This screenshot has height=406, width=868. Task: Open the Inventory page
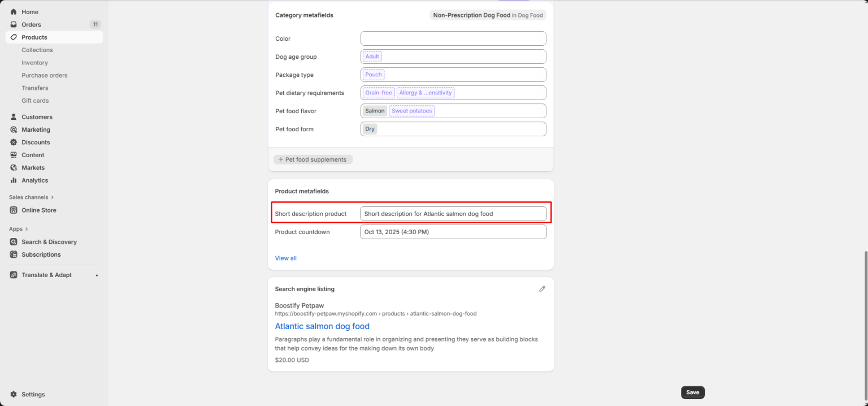coord(34,62)
